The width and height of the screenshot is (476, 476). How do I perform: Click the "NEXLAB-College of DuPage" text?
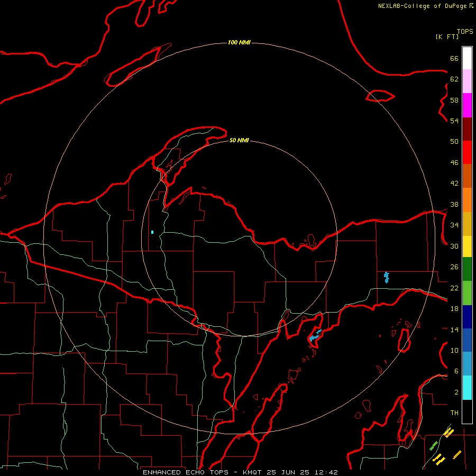click(x=422, y=6)
